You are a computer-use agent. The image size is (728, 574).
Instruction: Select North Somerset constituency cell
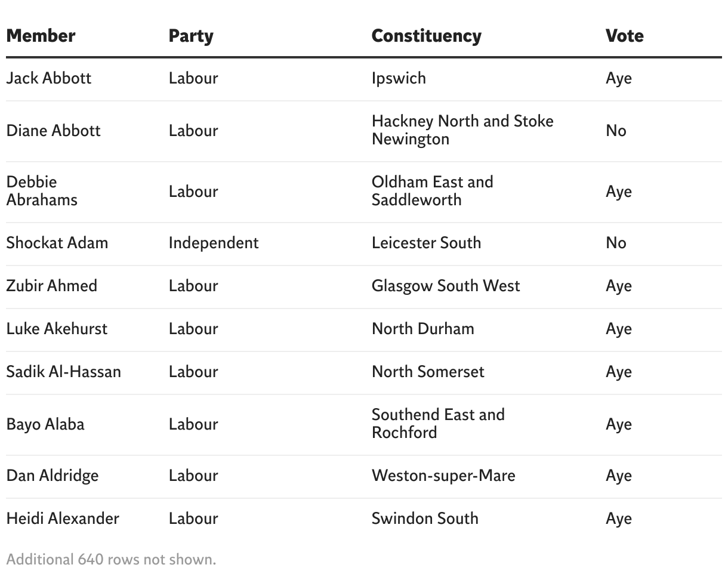(428, 372)
